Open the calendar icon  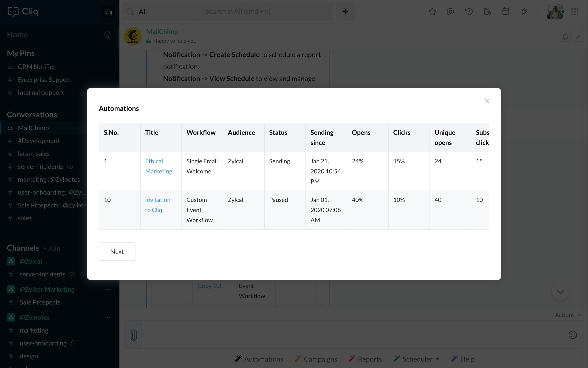point(506,11)
